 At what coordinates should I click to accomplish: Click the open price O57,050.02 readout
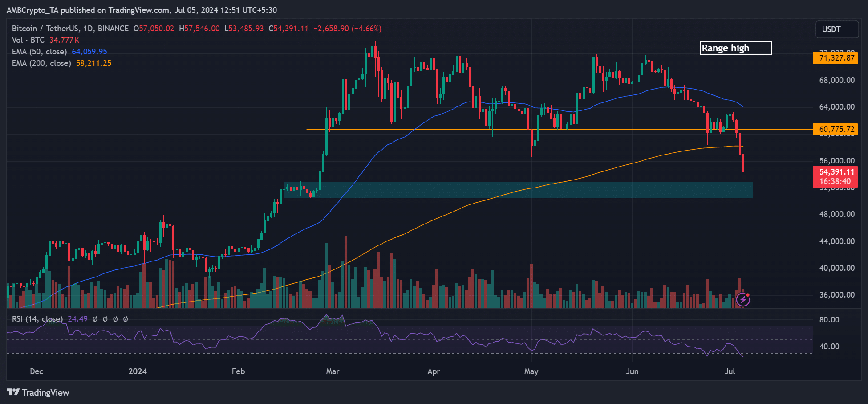[x=154, y=29]
